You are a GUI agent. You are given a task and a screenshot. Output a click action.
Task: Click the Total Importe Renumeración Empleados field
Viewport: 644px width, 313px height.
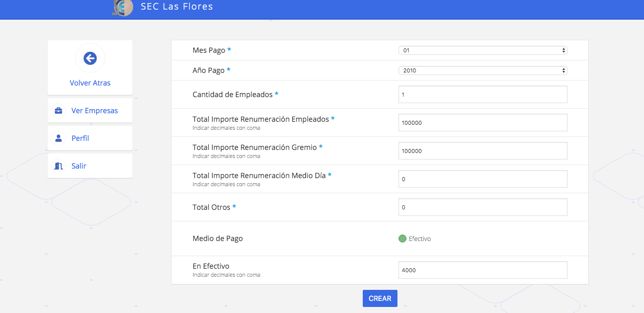pyautogui.click(x=482, y=123)
